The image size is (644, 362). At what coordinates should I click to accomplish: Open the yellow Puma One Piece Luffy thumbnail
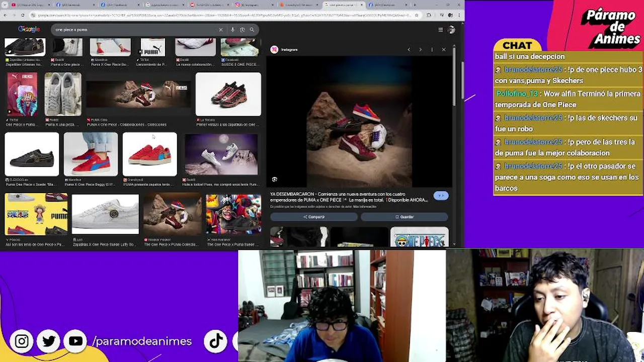36,214
